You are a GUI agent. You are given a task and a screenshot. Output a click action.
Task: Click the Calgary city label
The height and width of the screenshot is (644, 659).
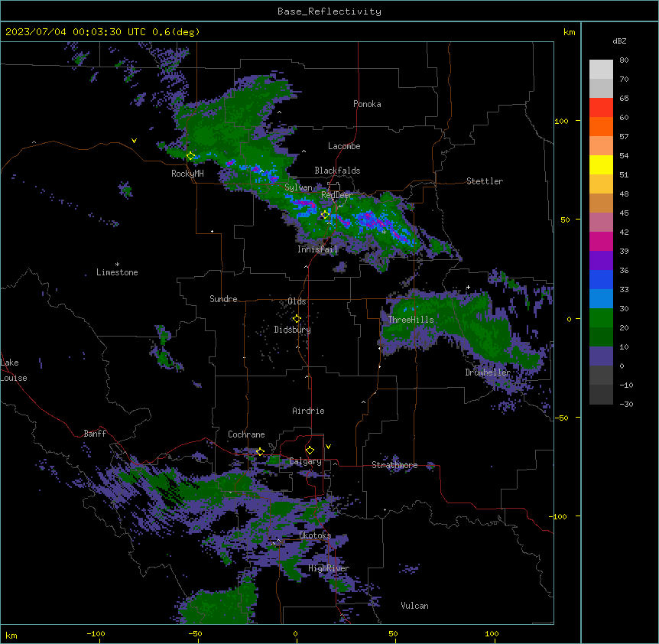coord(306,461)
